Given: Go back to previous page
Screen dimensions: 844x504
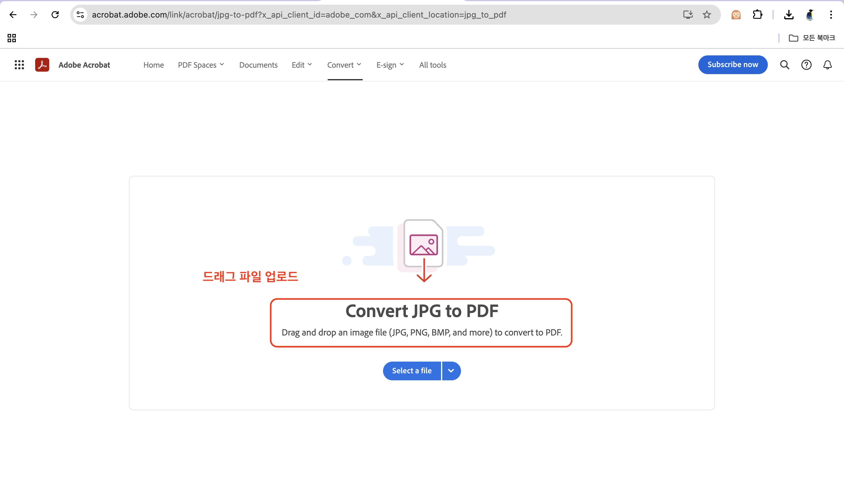Looking at the screenshot, I should [x=13, y=15].
